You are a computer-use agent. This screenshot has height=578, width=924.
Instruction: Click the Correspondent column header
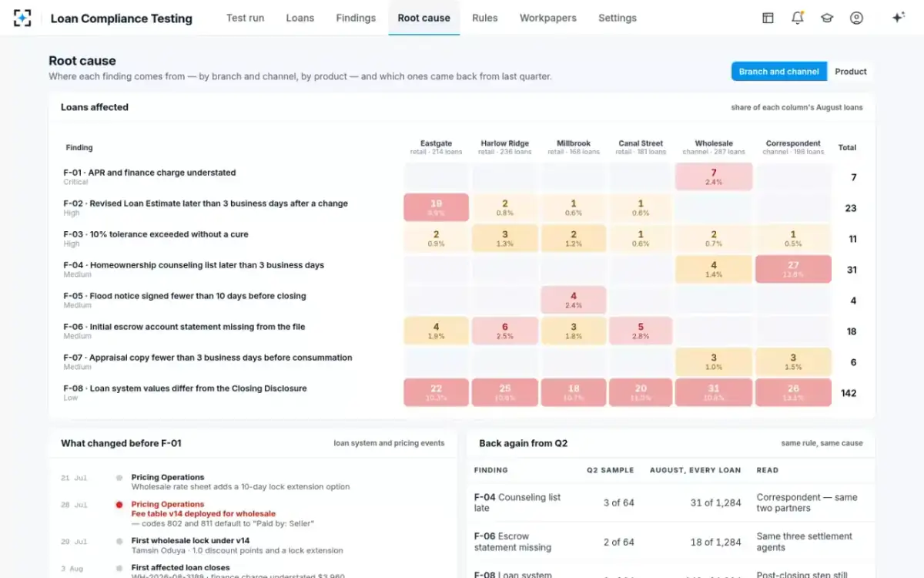(793, 147)
